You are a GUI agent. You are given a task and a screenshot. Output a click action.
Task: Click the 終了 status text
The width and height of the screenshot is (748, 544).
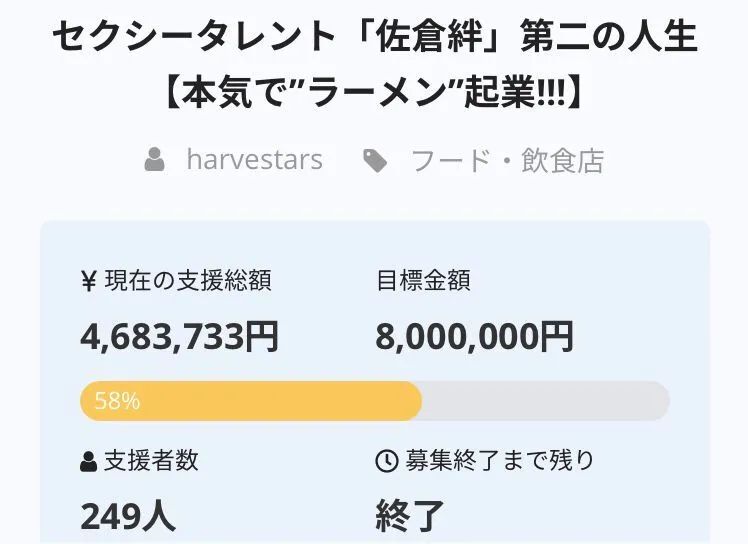[410, 517]
